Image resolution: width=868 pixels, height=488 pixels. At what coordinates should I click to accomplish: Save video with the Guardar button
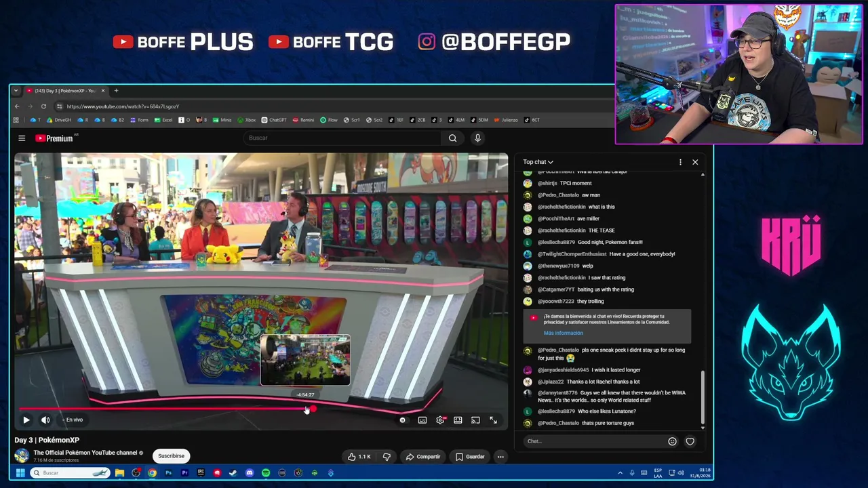pyautogui.click(x=470, y=457)
